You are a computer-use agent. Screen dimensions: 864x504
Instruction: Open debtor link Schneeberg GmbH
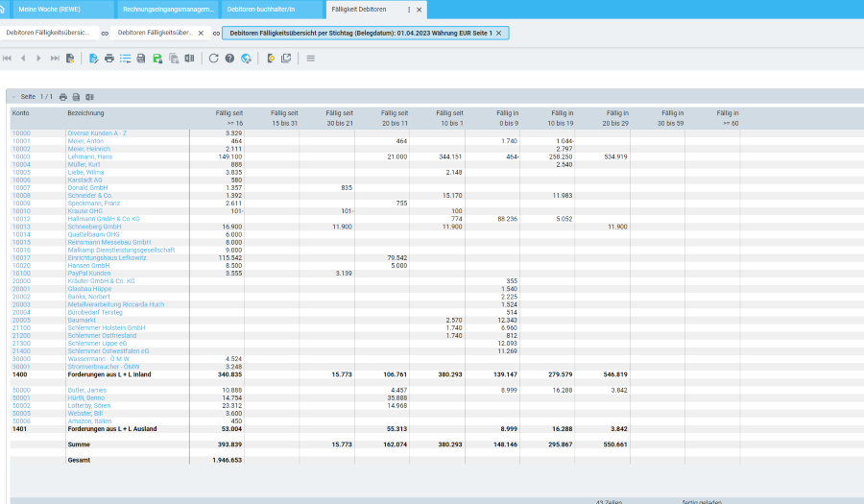[x=93, y=227]
